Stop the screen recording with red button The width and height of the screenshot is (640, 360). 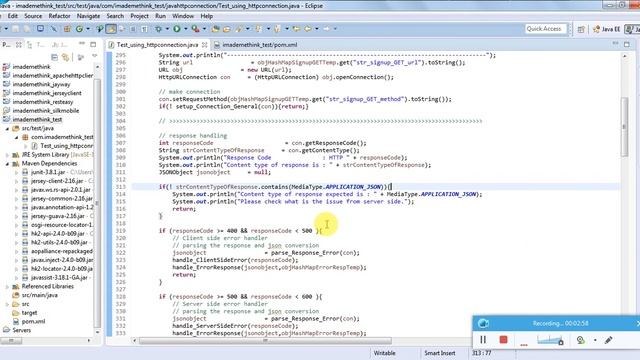(x=503, y=340)
